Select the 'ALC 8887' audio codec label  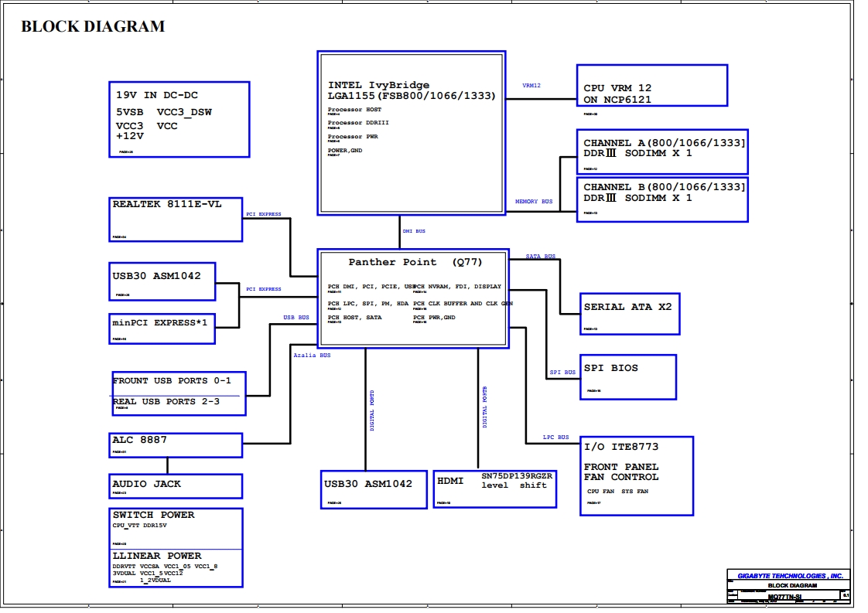[139, 440]
